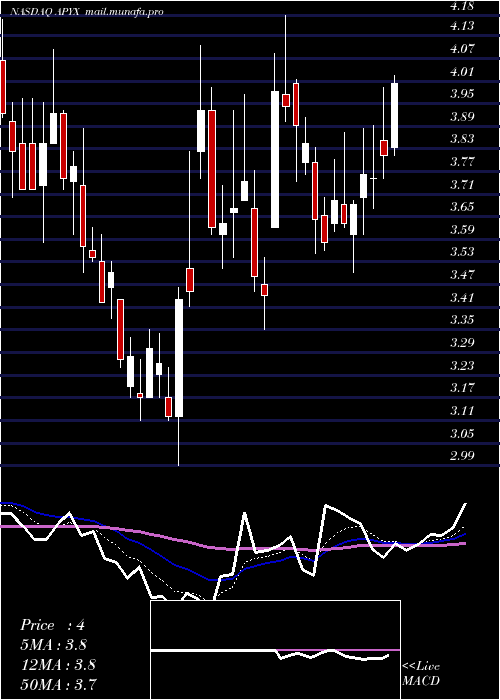
Task: Click inside the MACD inset chart box
Action: 275,650
